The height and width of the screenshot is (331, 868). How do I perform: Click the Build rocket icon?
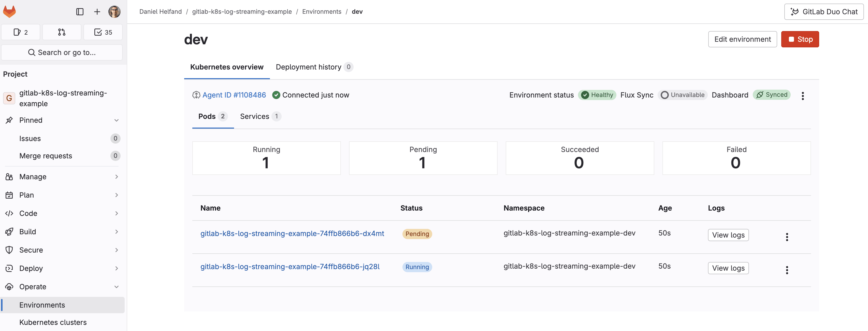pyautogui.click(x=9, y=232)
